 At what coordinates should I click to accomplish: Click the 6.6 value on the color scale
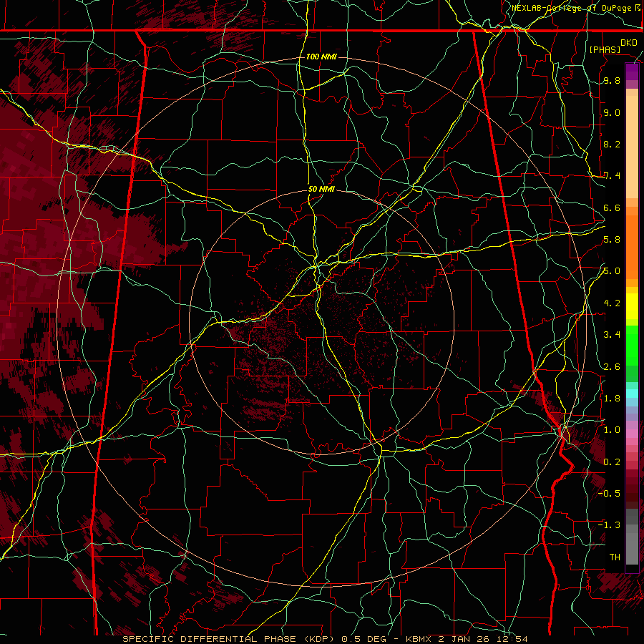[x=612, y=208]
